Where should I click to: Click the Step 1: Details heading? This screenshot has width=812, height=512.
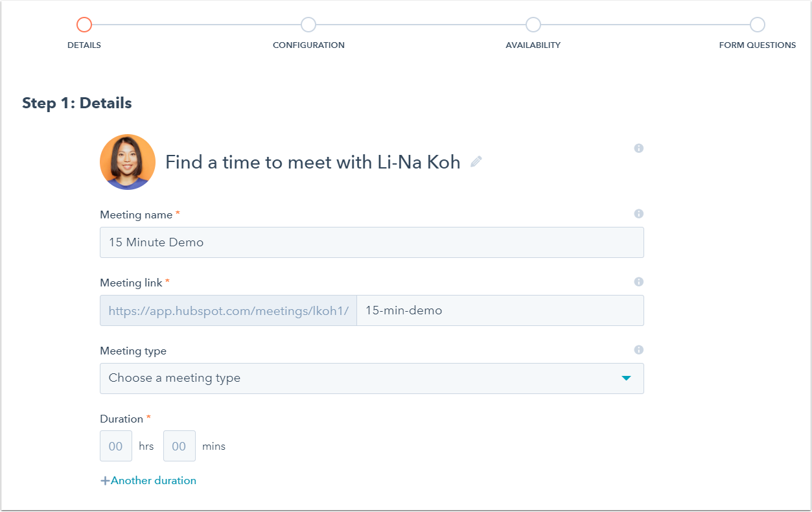(77, 103)
